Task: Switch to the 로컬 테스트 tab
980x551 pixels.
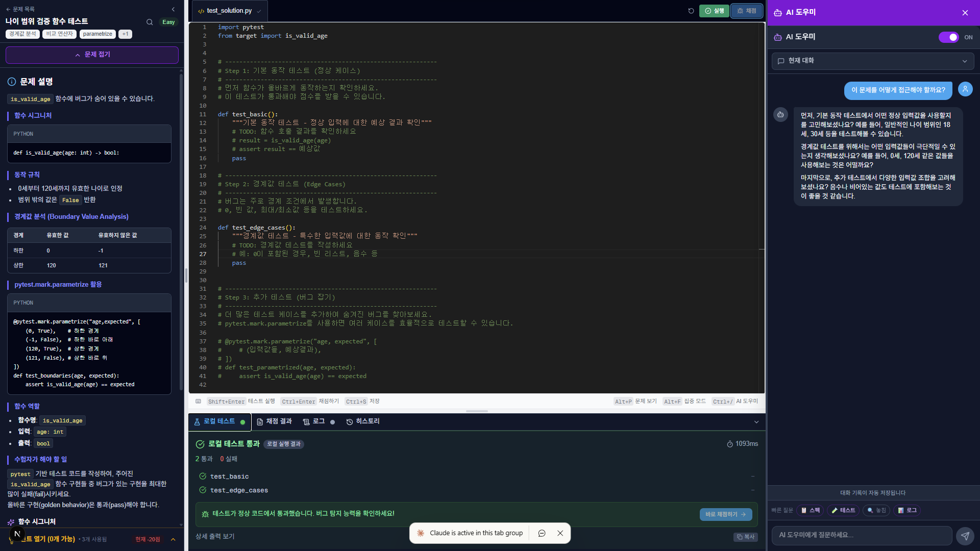Action: pyautogui.click(x=219, y=421)
